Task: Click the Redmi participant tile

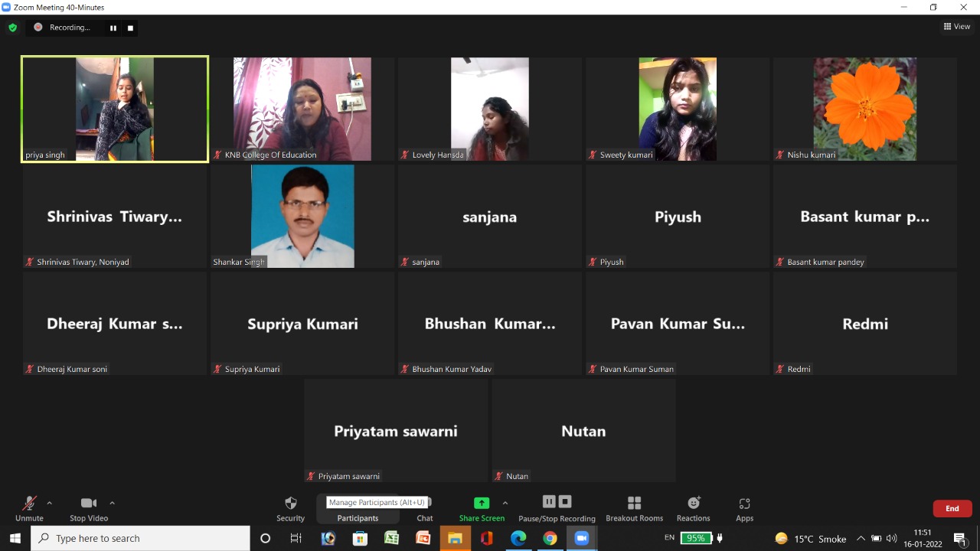Action: pyautogui.click(x=865, y=323)
